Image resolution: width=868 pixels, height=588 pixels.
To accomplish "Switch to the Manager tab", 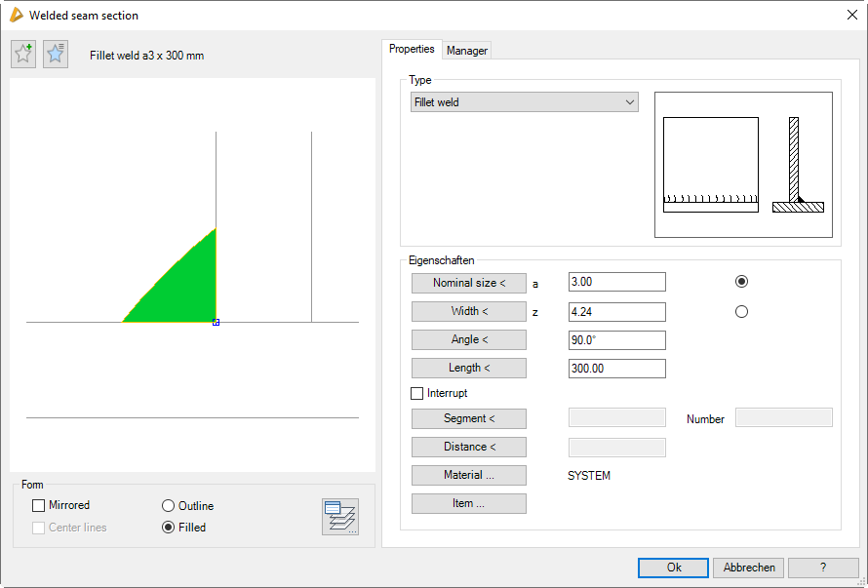I will click(x=467, y=51).
